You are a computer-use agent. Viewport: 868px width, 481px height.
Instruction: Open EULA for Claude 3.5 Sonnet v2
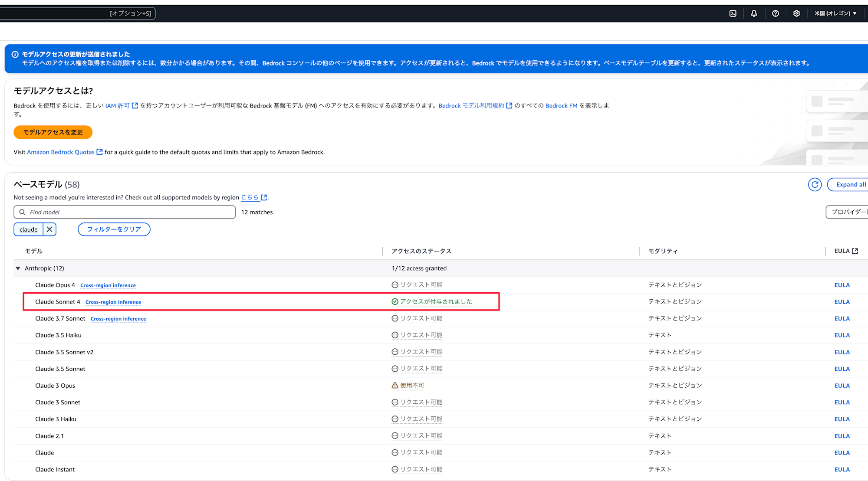click(842, 352)
